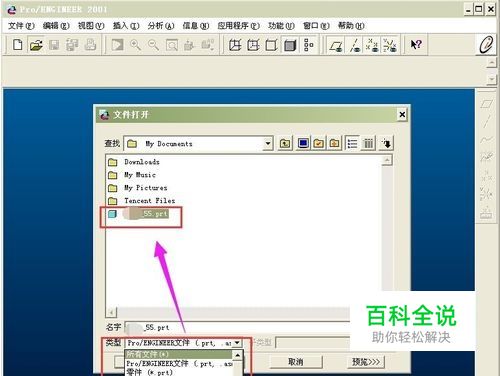Viewport: 500px width, 376px height.
Task: Toggle datum points display
Action: coord(372,45)
